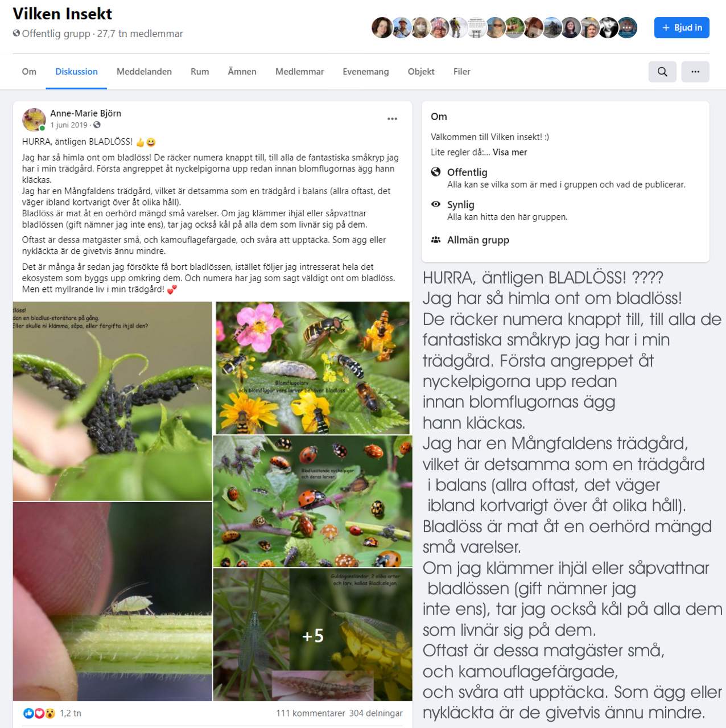The height and width of the screenshot is (728, 726).
Task: Open Anne-Marie Björn's post options menu
Action: pyautogui.click(x=392, y=119)
